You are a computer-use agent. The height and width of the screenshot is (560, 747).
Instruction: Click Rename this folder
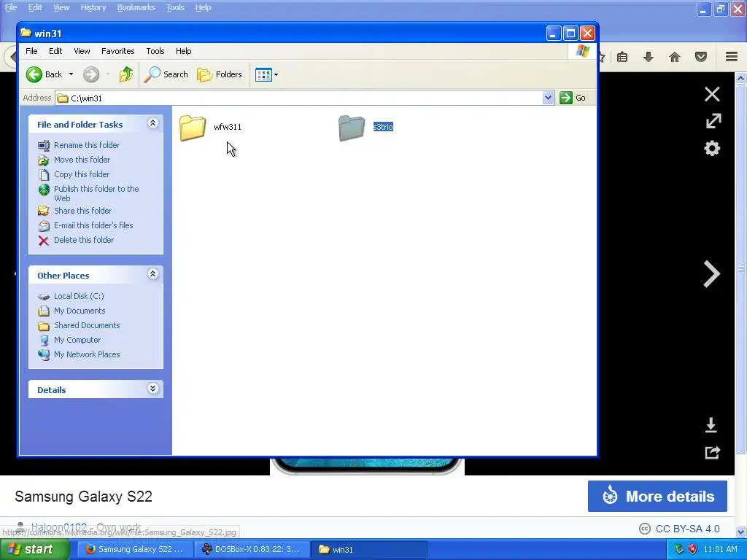point(87,145)
